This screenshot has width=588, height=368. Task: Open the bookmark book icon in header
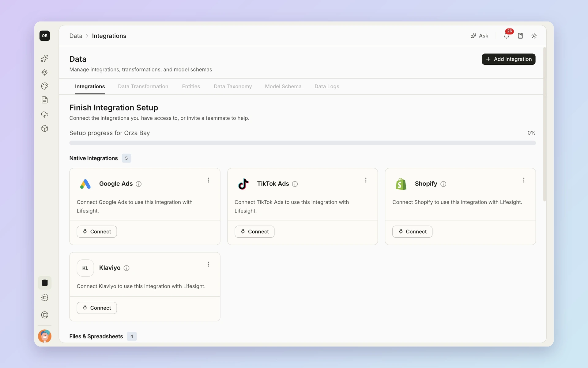coord(520,36)
